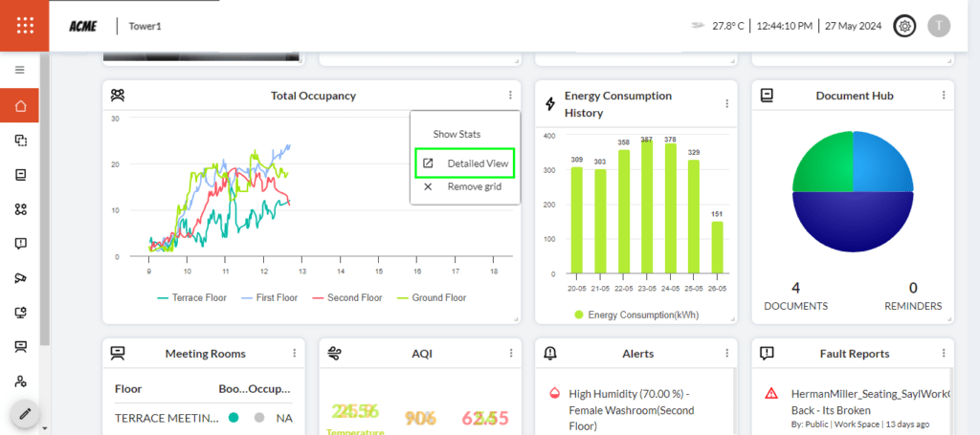The image size is (980, 435).
Task: Select Detailed View from the menu
Action: 477,163
